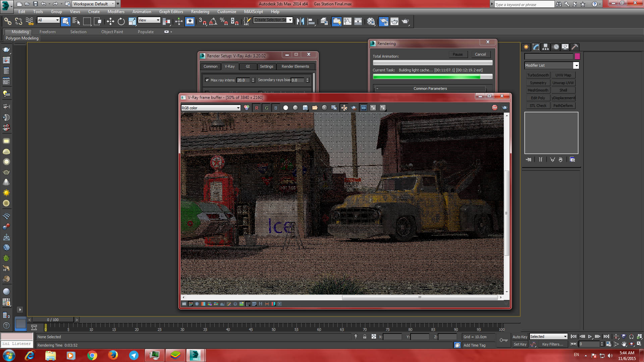Open the Graph Editors menu
Image resolution: width=644 pixels, height=362 pixels.
pyautogui.click(x=171, y=12)
